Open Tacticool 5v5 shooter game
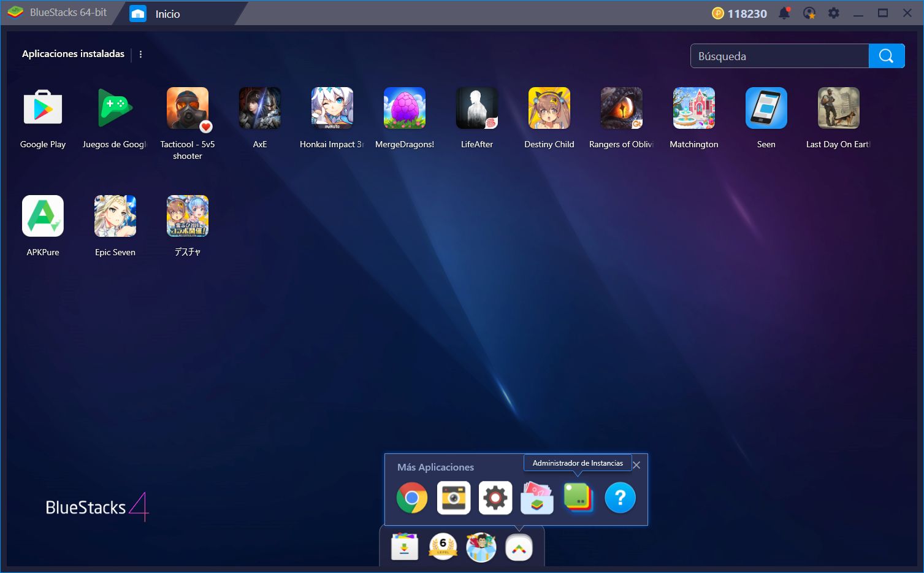The image size is (924, 573). [x=188, y=108]
